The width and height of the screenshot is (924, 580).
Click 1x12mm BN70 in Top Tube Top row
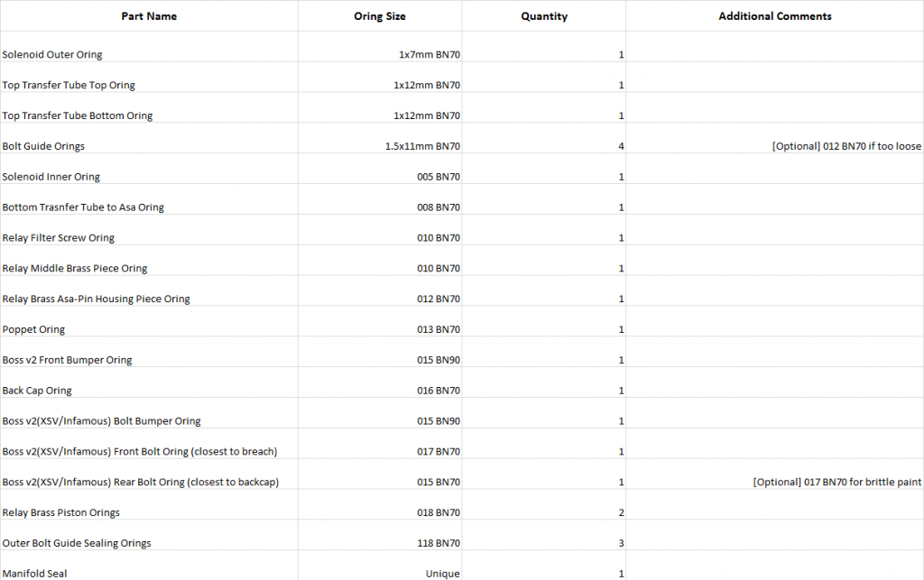pos(380,78)
